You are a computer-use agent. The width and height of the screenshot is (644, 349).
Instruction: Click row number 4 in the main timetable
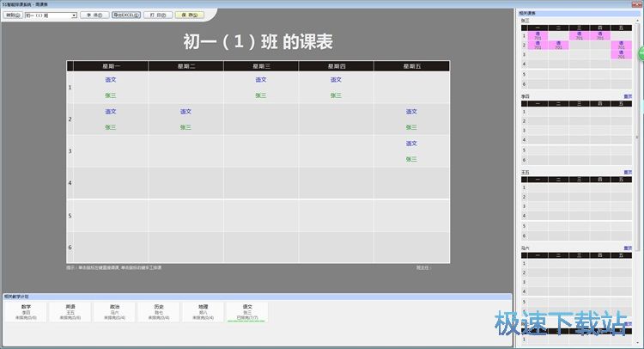point(70,183)
